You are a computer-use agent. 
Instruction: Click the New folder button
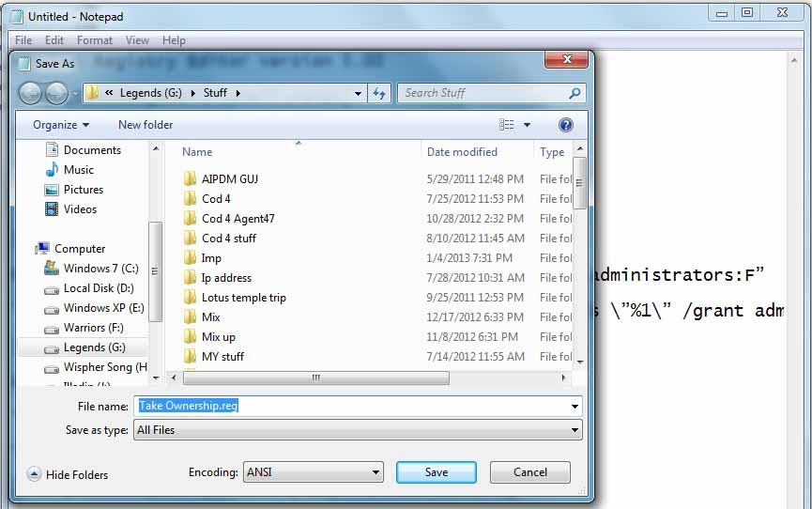click(146, 125)
